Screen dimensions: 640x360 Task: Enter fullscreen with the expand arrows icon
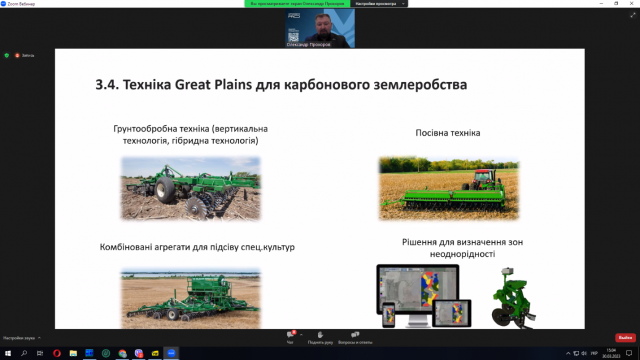(x=633, y=15)
